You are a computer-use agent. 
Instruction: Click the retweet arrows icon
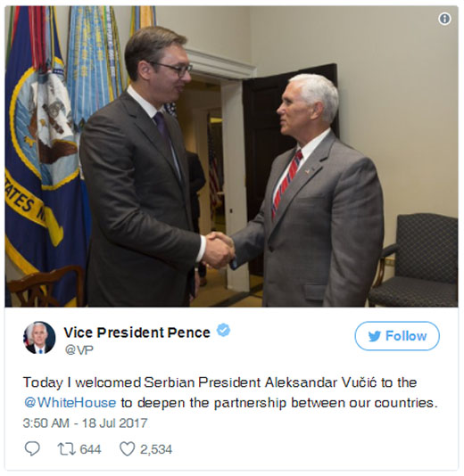pos(67,449)
